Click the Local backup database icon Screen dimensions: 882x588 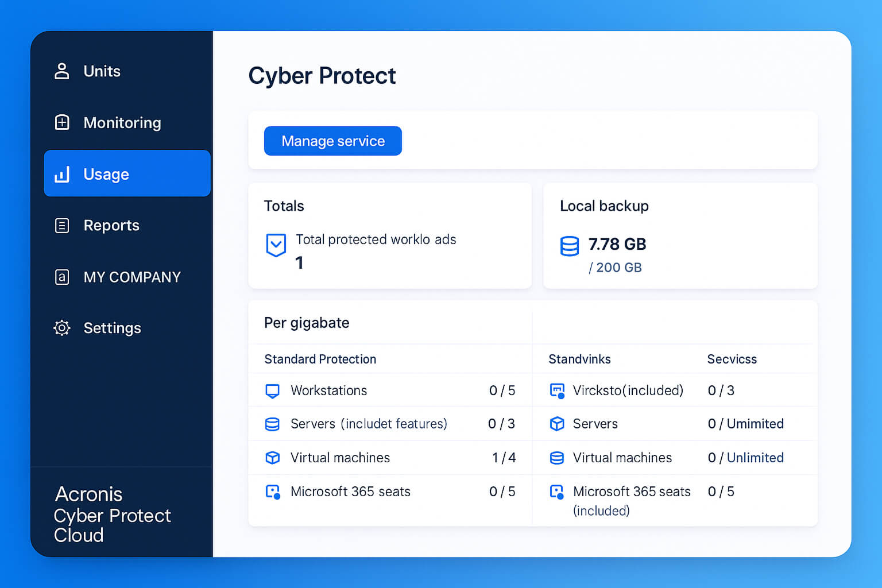click(570, 246)
